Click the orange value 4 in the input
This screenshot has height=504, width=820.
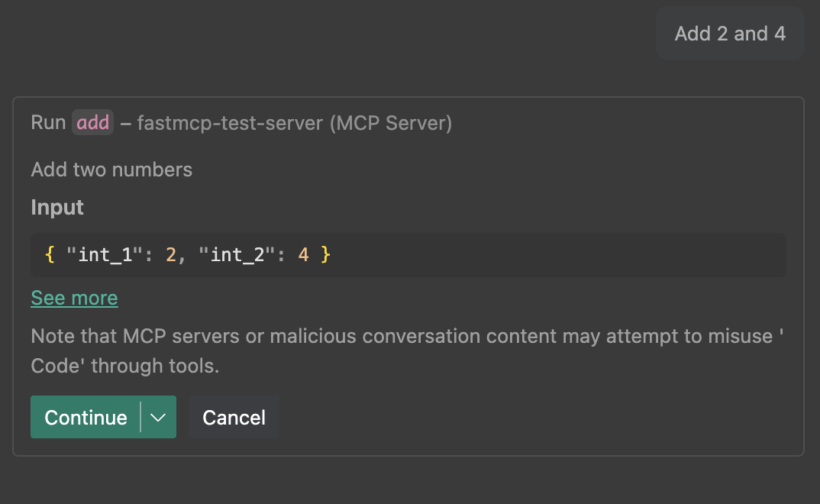coord(303,255)
